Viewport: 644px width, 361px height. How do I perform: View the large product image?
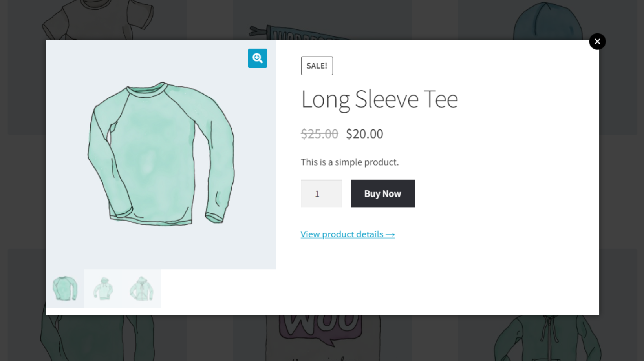[x=161, y=154]
